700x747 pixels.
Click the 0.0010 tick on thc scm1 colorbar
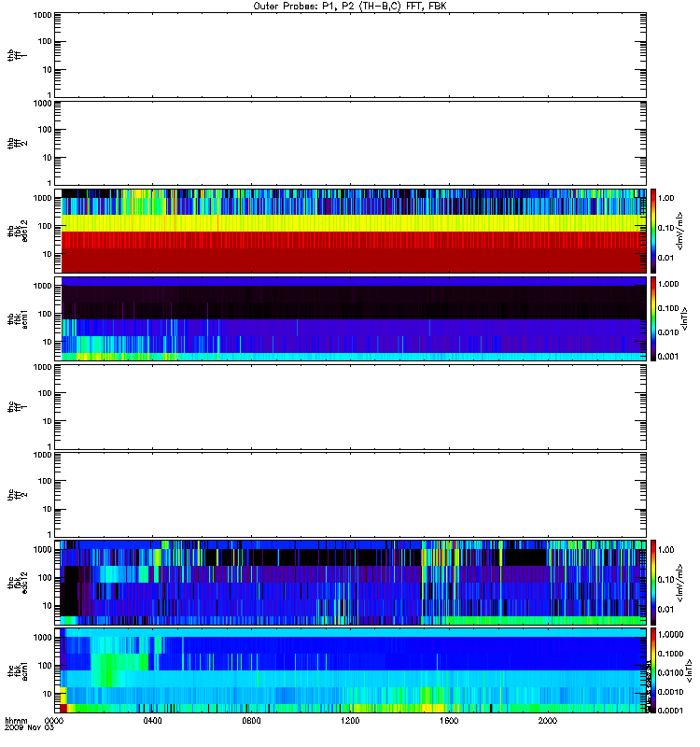[x=670, y=692]
